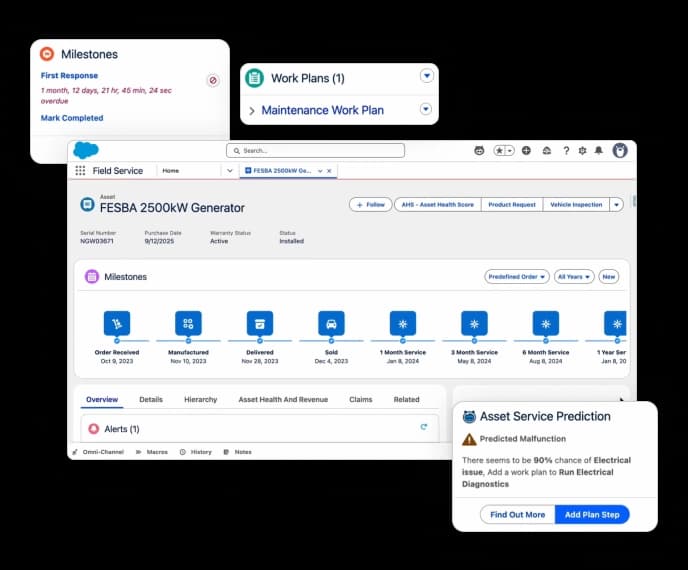This screenshot has width=688, height=570.
Task: Click the Mark Completed link
Action: [x=72, y=118]
